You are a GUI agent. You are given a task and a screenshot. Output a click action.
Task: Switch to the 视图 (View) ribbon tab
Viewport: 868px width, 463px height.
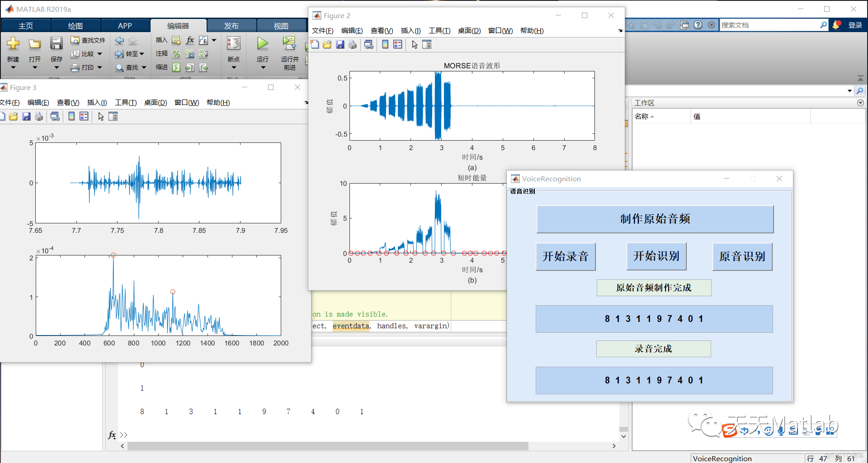coord(281,26)
